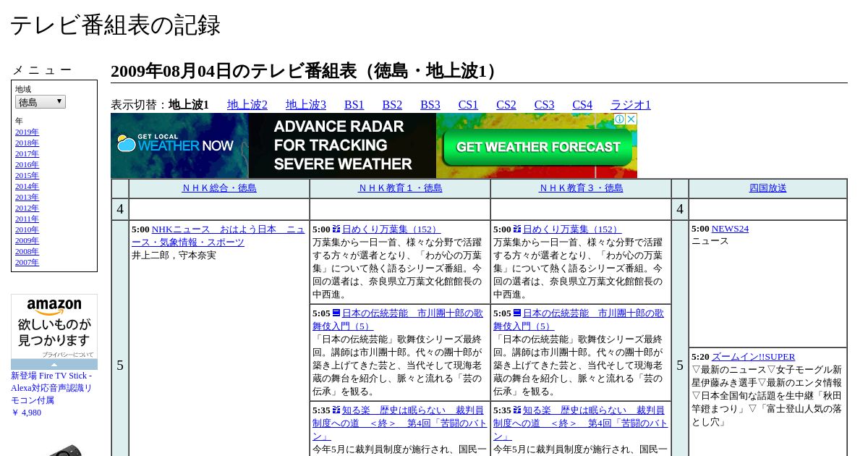Open NHKニュース おはよう日本 program link
Screen dimensions: 868x456
coord(218,236)
